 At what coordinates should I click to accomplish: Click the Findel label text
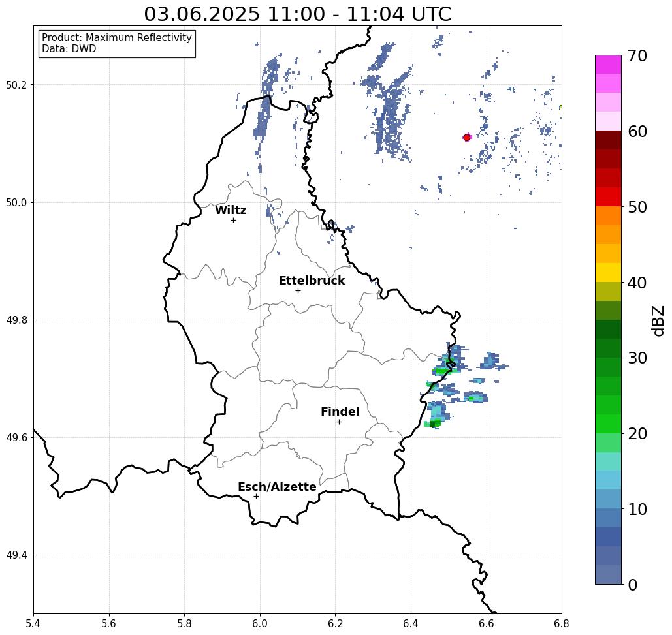point(340,412)
